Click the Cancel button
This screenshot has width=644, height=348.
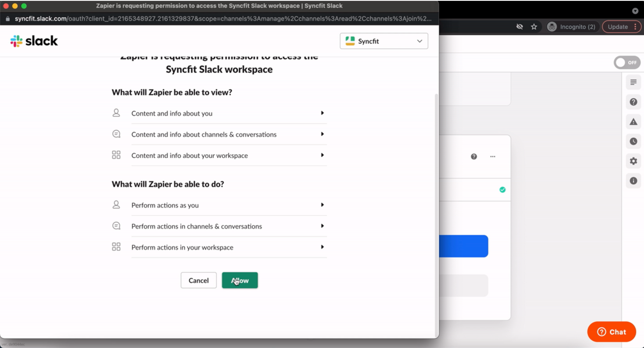click(199, 280)
